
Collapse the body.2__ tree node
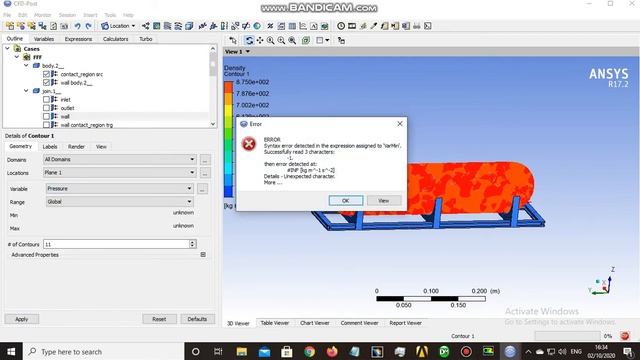click(26, 65)
